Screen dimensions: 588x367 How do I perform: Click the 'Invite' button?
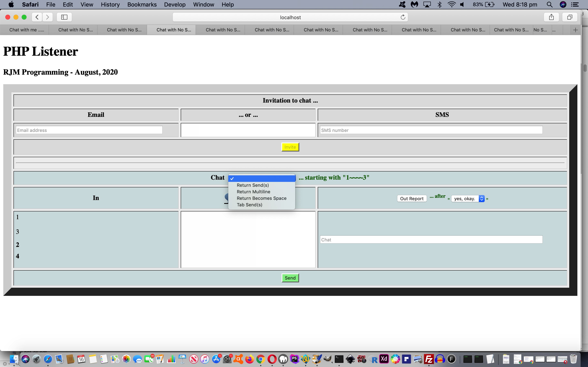290,147
